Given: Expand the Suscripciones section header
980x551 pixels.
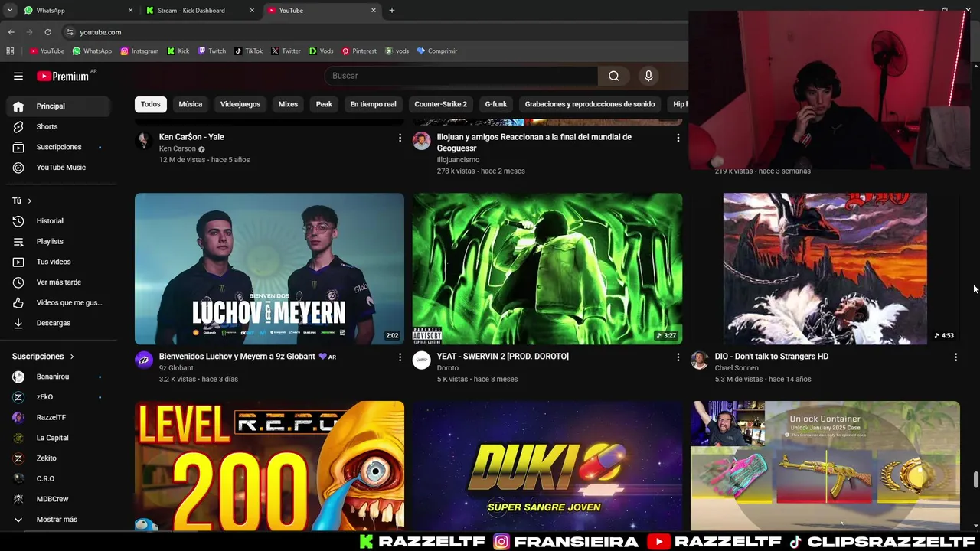Looking at the screenshot, I should pyautogui.click(x=44, y=357).
